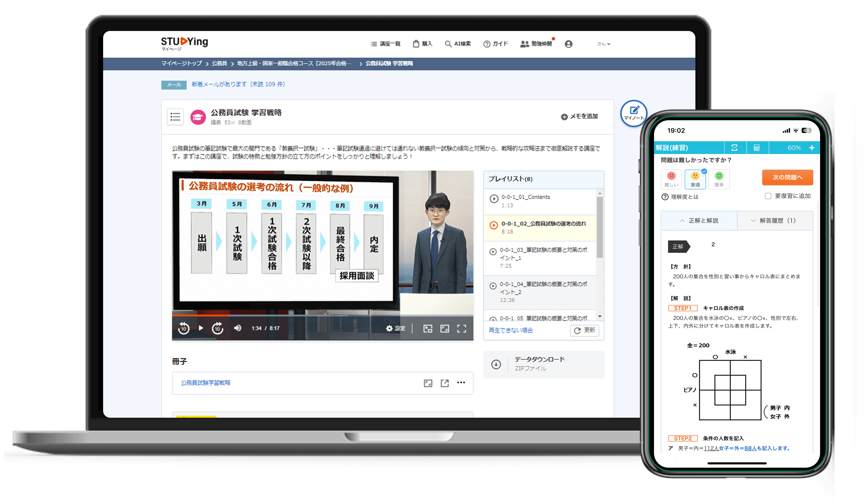Open the booklet more options ellipsis

461,382
